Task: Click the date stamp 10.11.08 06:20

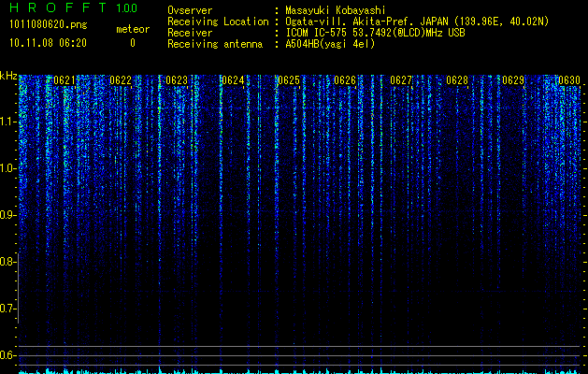Action: [48, 43]
